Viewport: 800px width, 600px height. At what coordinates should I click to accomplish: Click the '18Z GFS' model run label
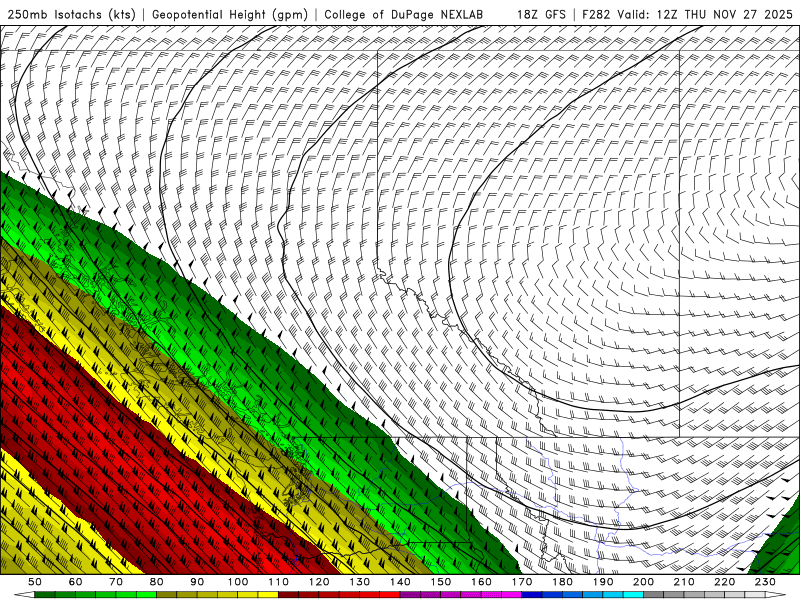click(541, 14)
